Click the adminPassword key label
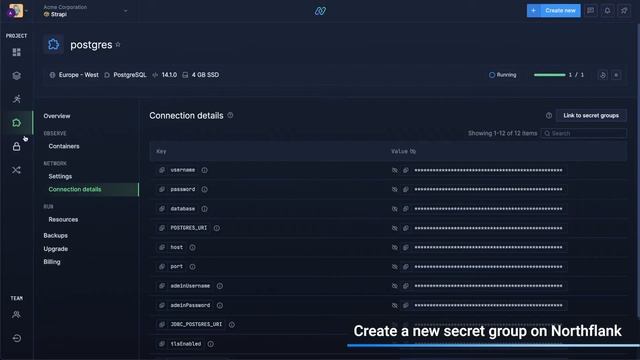This screenshot has height=360, width=640. click(190, 305)
